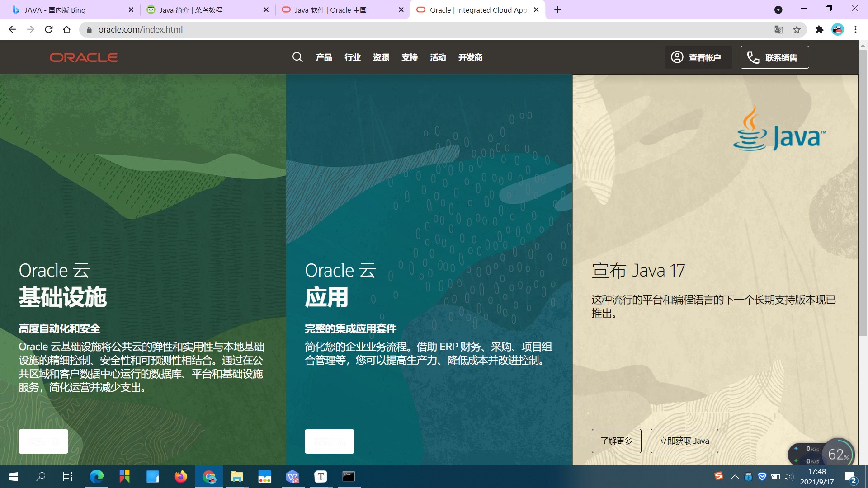
Task: Reload the current page
Action: click(x=48, y=29)
